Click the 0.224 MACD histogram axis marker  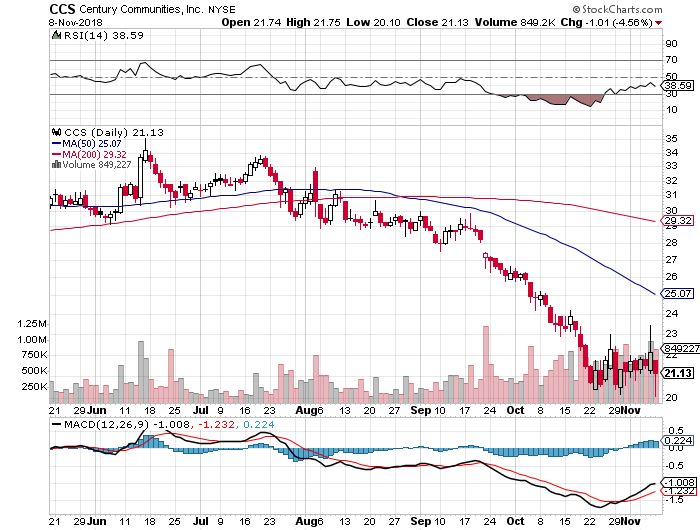coord(678,440)
